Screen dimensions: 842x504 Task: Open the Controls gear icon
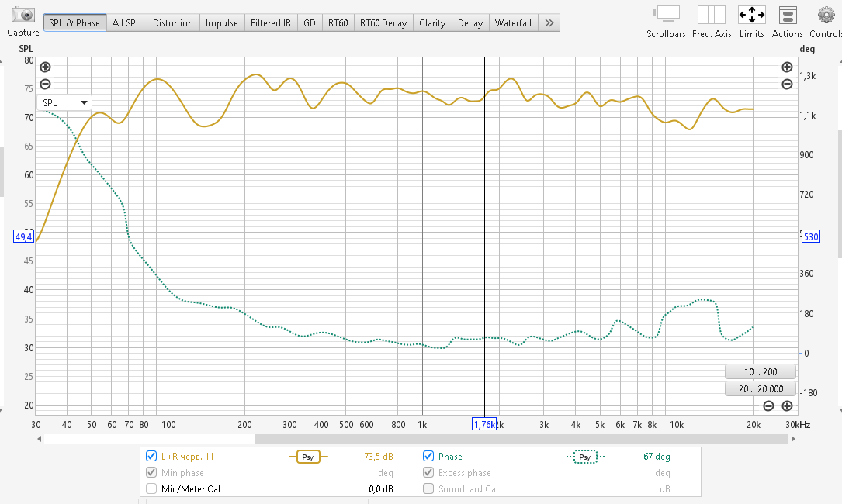point(826,15)
